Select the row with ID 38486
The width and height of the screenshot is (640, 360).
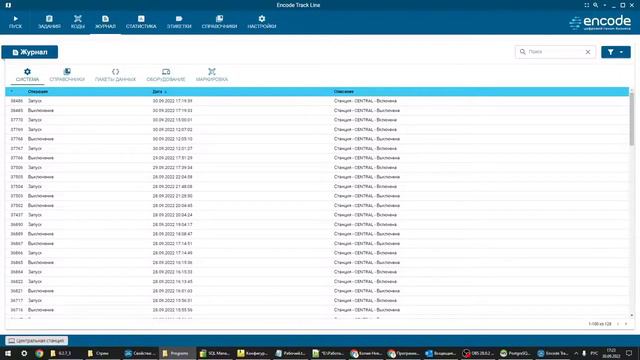coord(317,101)
